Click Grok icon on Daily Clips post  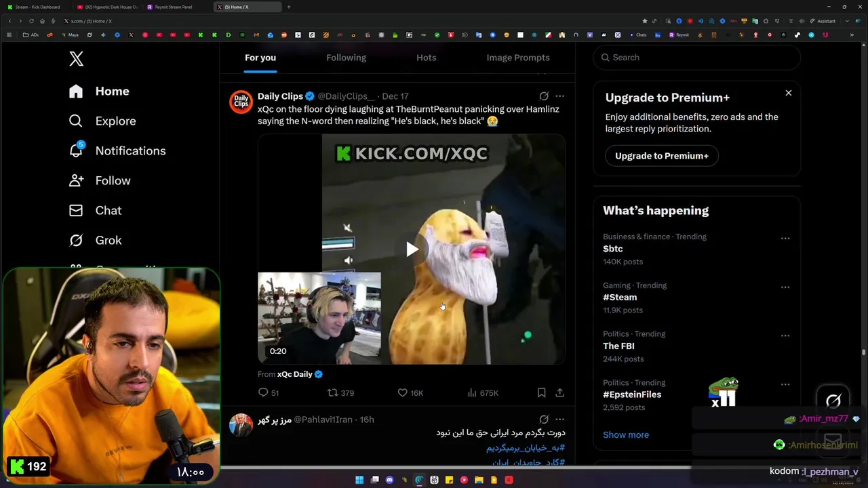click(544, 96)
